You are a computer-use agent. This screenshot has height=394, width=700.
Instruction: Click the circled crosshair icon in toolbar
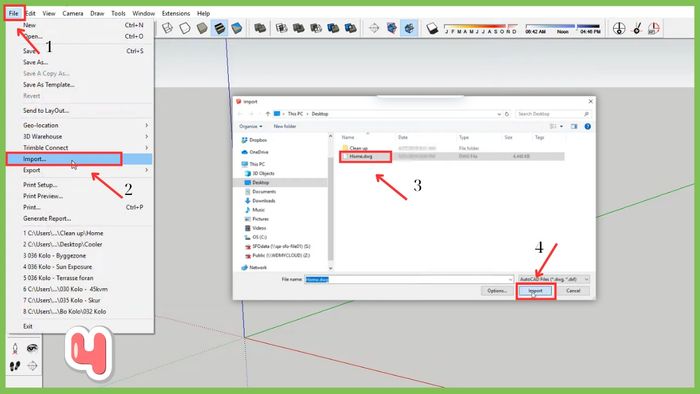point(619,29)
